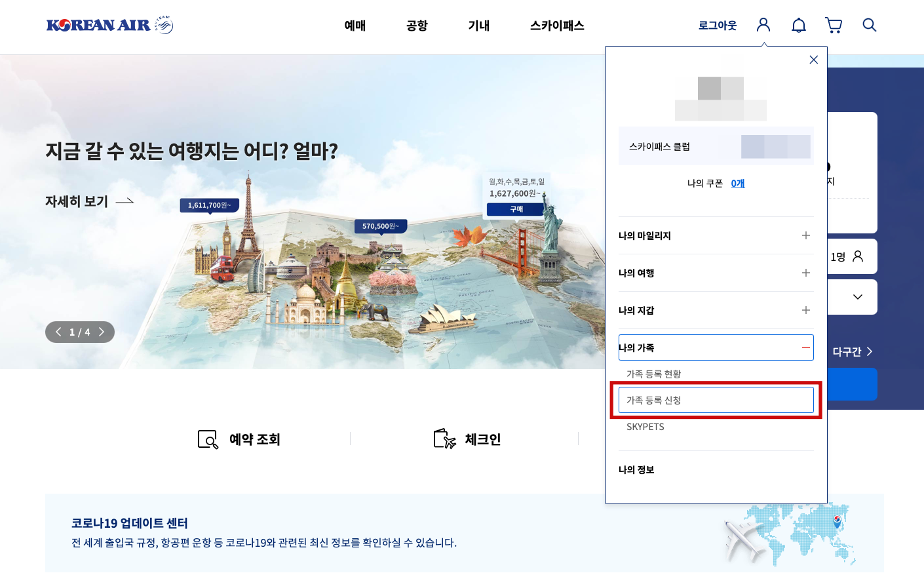Click the 0개 coupons link
The image size is (924, 573).
click(x=737, y=183)
